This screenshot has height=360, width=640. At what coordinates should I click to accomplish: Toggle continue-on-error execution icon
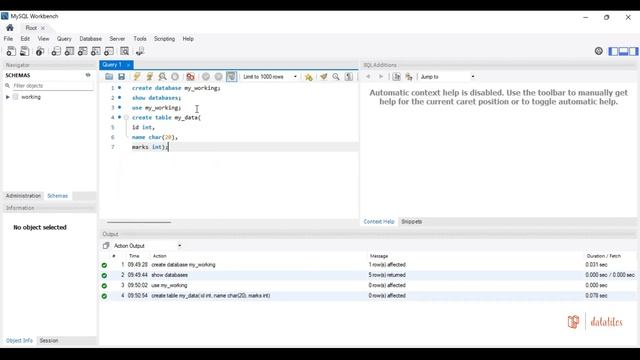tap(190, 77)
